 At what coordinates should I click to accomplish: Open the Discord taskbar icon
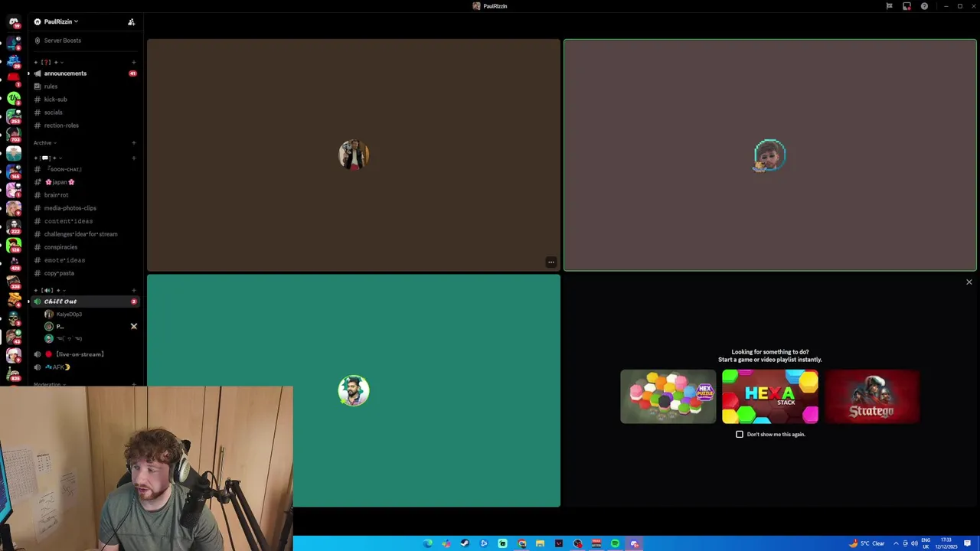[x=634, y=543]
